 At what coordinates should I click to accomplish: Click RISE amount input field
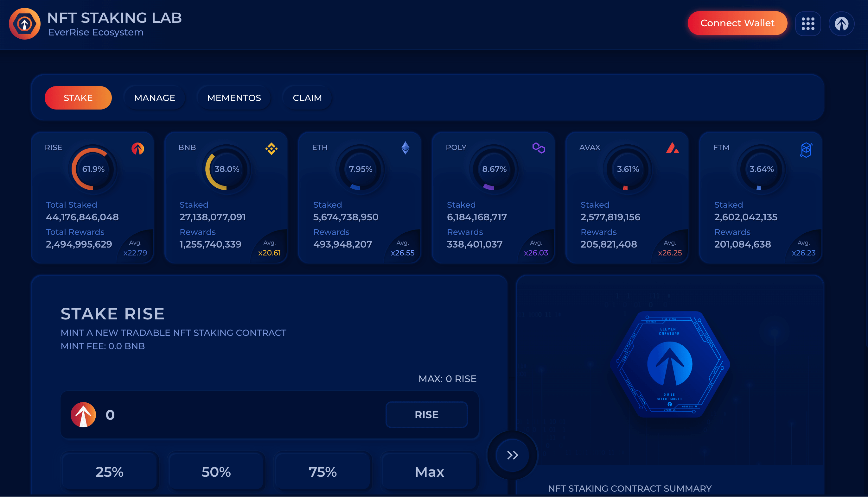pos(239,414)
